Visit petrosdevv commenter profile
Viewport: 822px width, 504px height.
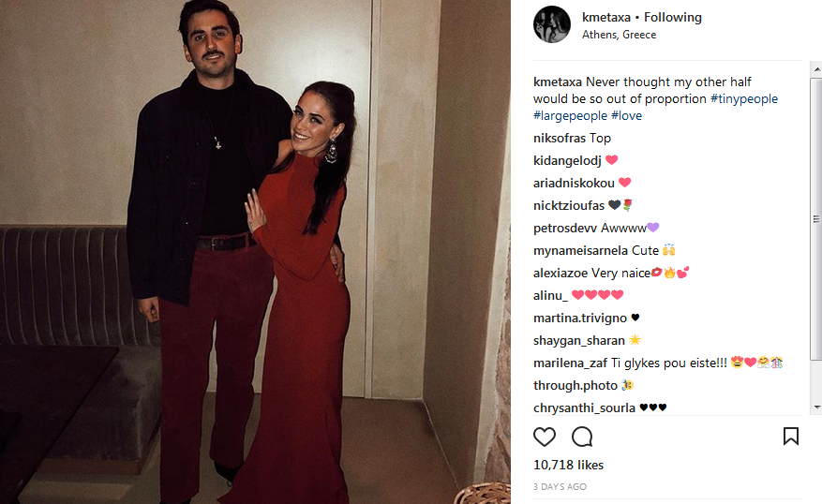pos(565,229)
